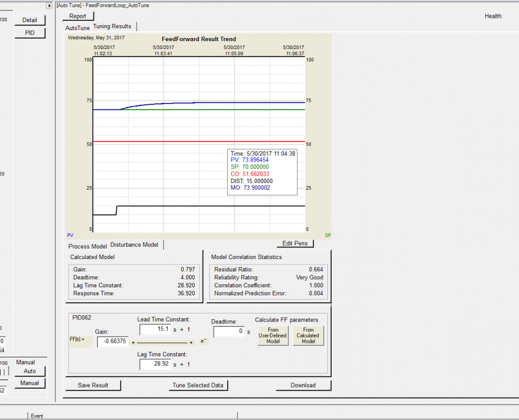Click Tune Selected Data
This screenshot has width=519, height=420.
pos(198,385)
